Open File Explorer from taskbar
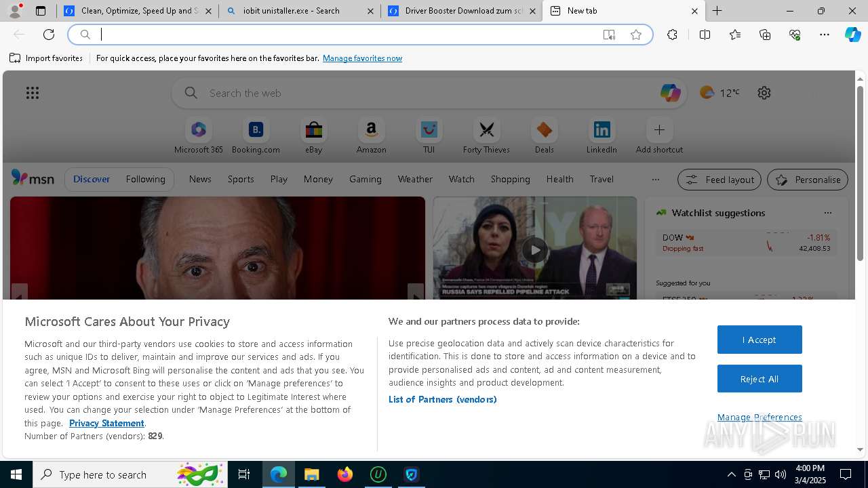 coord(311,474)
